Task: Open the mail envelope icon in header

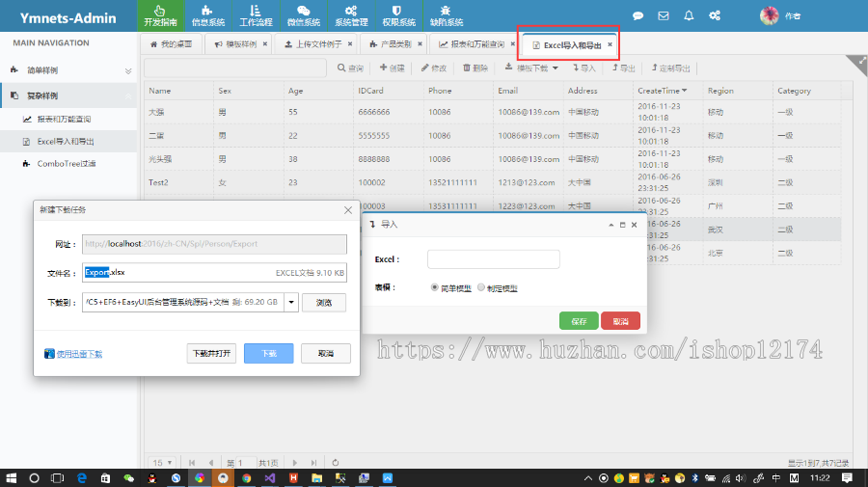Action: pyautogui.click(x=664, y=16)
